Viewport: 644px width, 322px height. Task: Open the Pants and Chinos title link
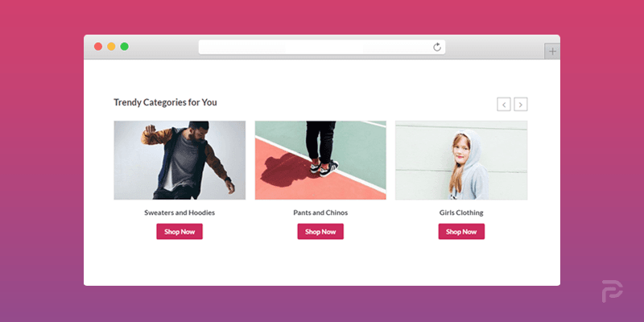[320, 213]
